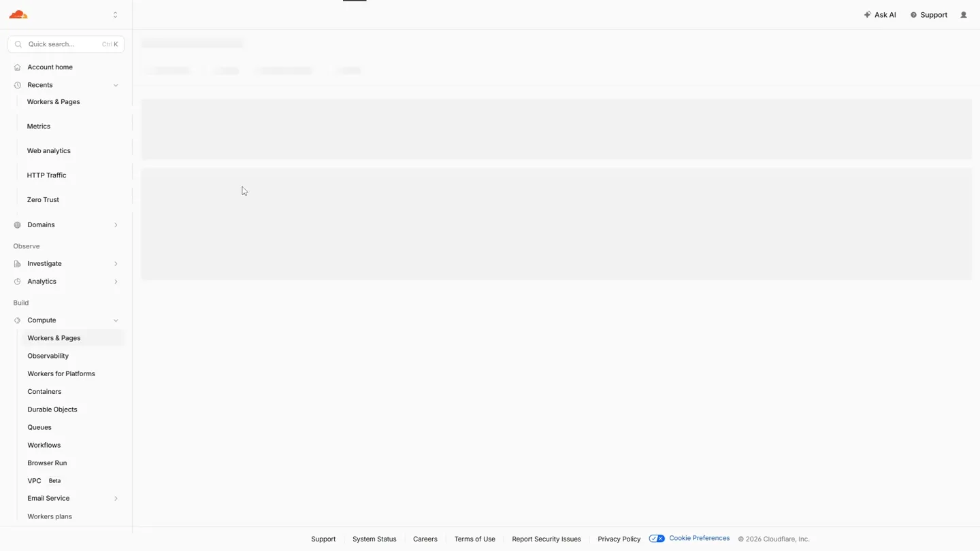The height and width of the screenshot is (551, 980).
Task: Open the account switcher arrows
Action: [x=115, y=15]
